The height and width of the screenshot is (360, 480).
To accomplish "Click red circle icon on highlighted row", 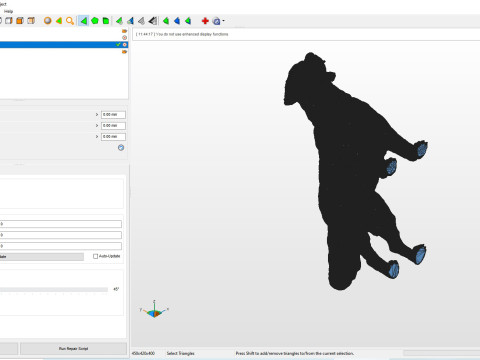I will coord(125,44).
